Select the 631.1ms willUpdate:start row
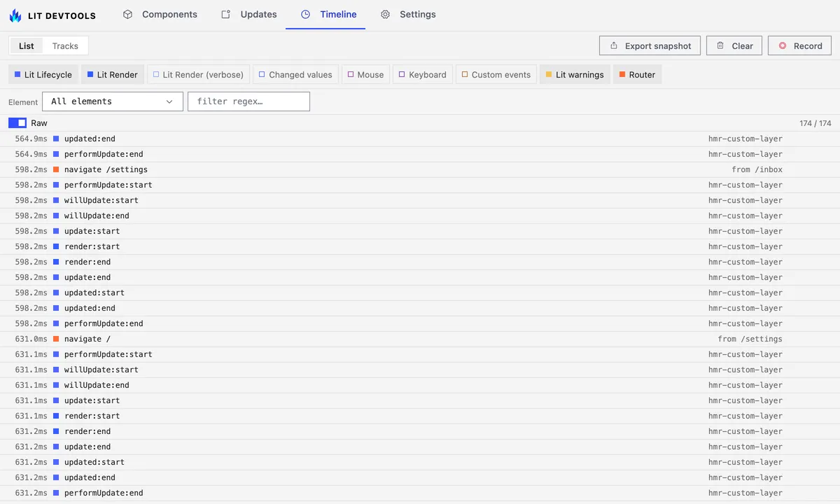 pyautogui.click(x=420, y=370)
